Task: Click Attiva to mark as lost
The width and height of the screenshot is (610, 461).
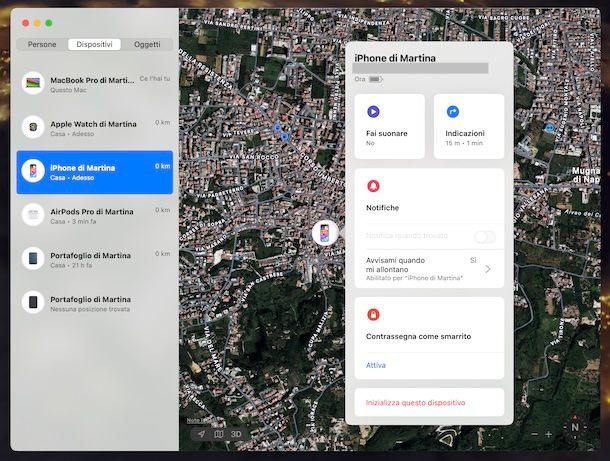Action: point(376,365)
